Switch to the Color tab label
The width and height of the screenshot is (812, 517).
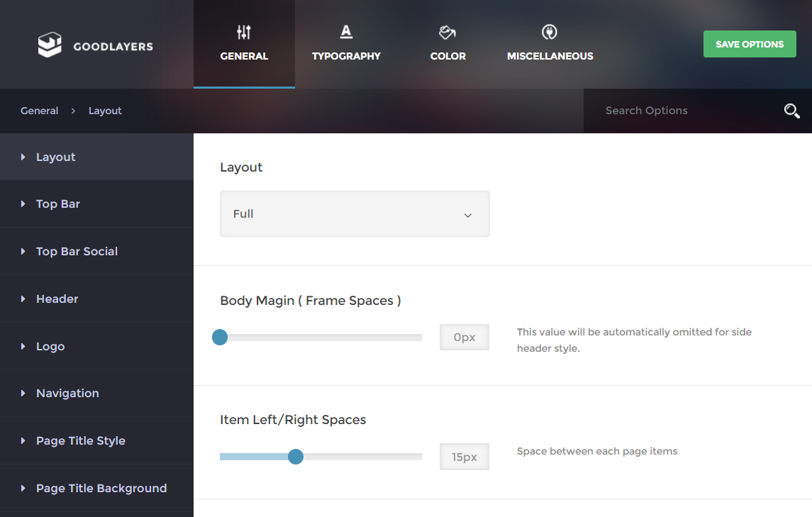pos(448,56)
